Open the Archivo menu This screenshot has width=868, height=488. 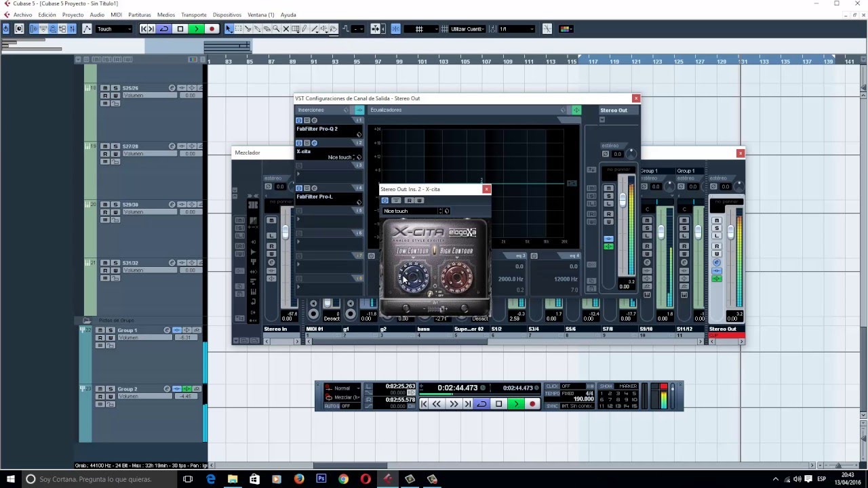(x=22, y=14)
